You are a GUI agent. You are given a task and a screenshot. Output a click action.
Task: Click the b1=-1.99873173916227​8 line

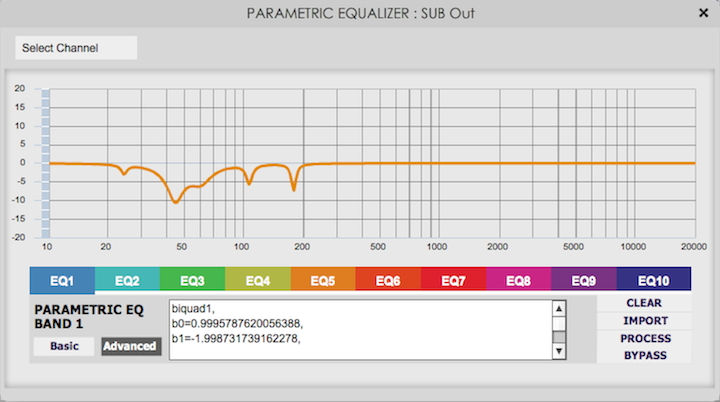tap(236, 339)
